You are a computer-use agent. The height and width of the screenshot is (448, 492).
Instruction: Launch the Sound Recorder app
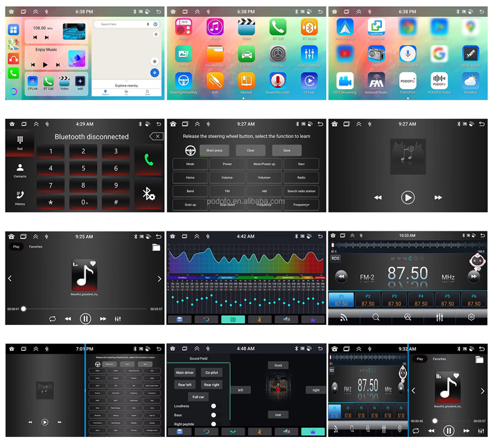click(277, 81)
